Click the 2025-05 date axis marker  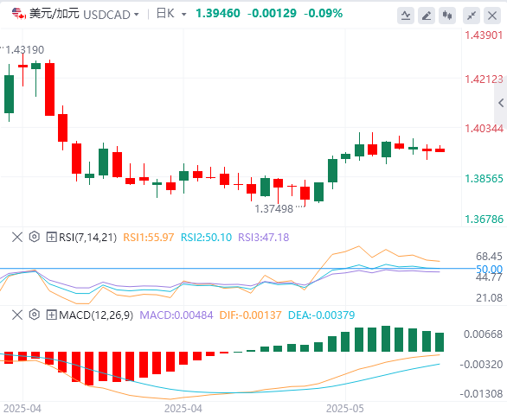[x=344, y=409]
